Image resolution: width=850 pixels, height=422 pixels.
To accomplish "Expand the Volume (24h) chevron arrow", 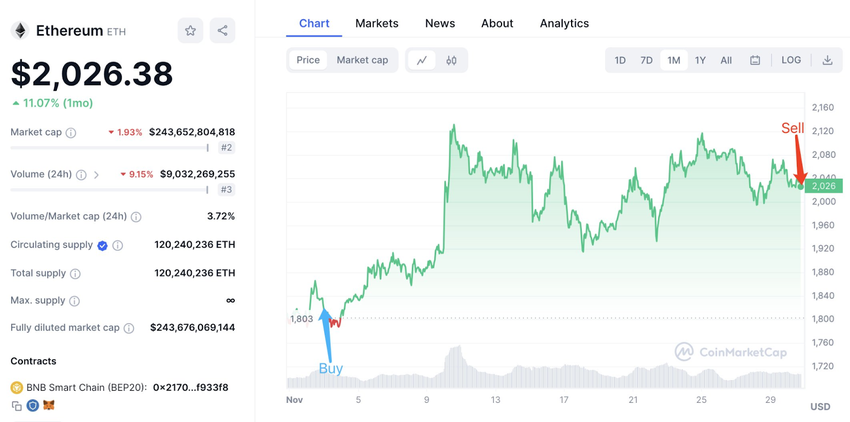I will click(x=97, y=174).
